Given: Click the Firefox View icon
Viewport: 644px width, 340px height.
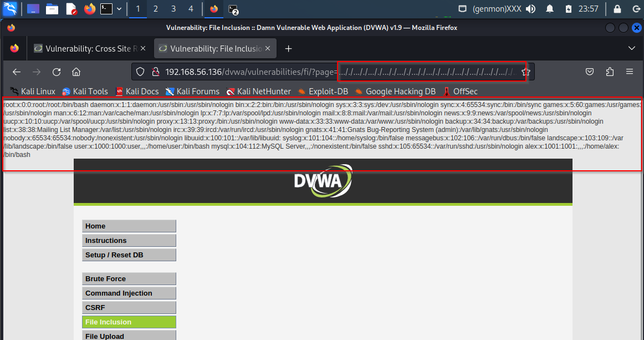Looking at the screenshot, I should [x=14, y=48].
